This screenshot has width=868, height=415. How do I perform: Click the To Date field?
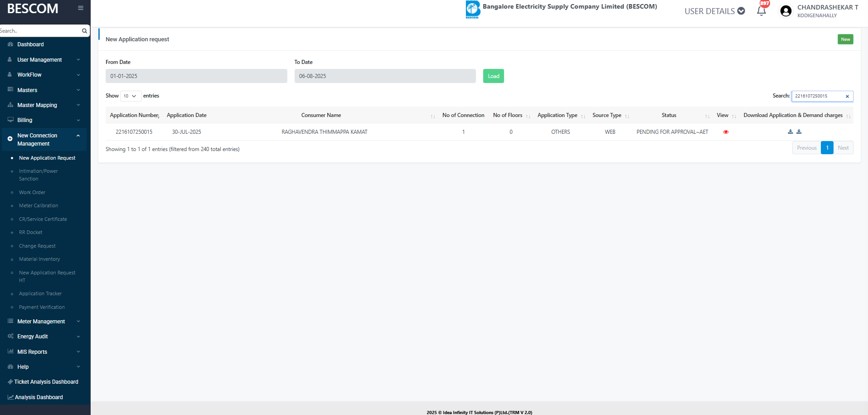pyautogui.click(x=385, y=76)
